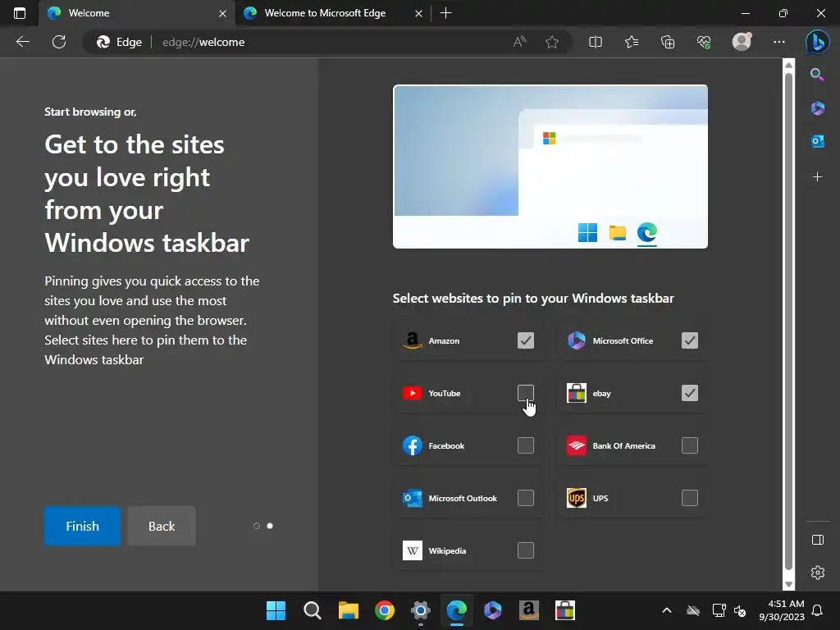Show hidden system tray icons

coord(666,610)
